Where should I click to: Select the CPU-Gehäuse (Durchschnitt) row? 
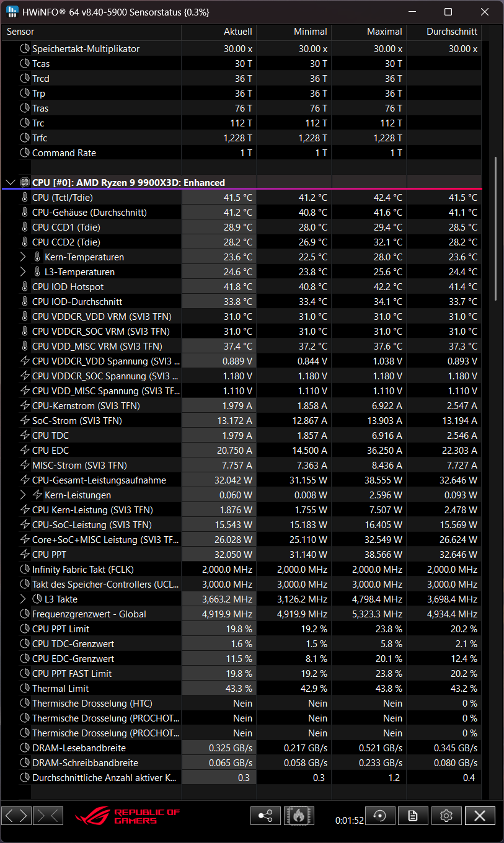(242, 212)
